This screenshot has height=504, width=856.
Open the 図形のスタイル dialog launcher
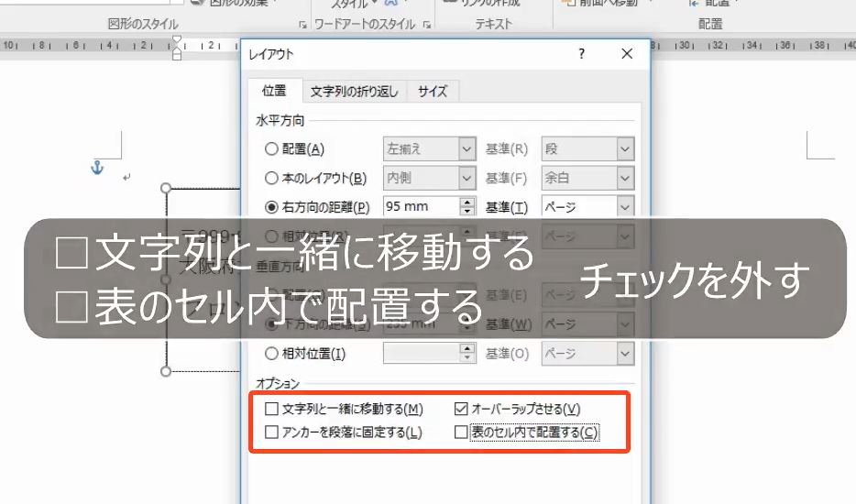tap(302, 25)
